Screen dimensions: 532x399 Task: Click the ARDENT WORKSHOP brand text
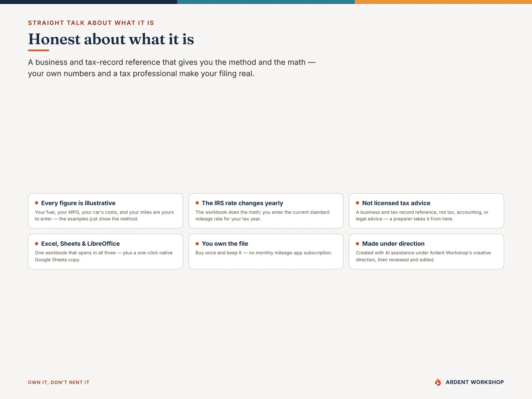pyautogui.click(x=474, y=382)
